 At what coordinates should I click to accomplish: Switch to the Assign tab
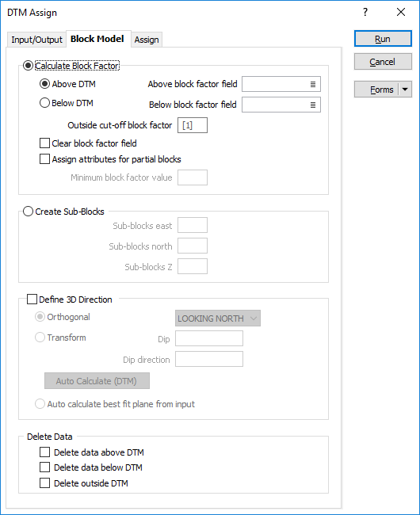point(147,40)
